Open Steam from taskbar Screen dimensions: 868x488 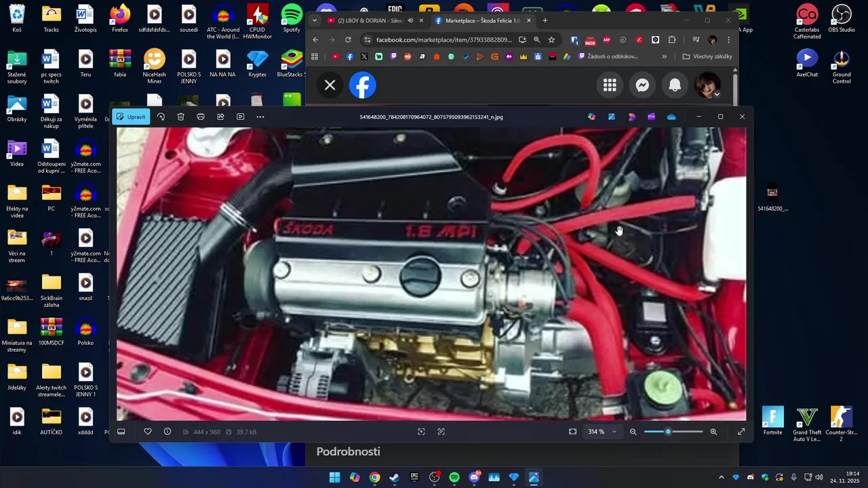394,477
